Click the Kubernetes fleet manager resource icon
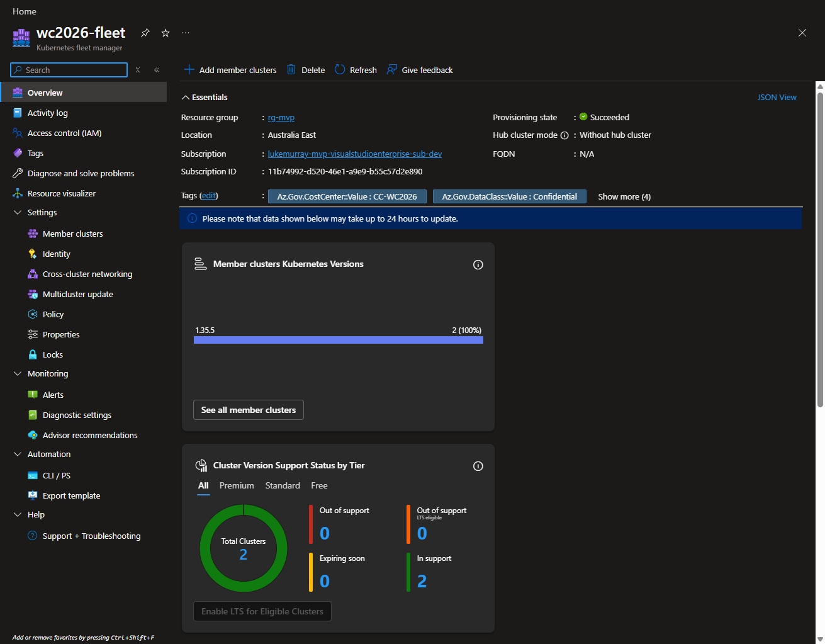Image resolution: width=825 pixels, height=644 pixels. 21,38
